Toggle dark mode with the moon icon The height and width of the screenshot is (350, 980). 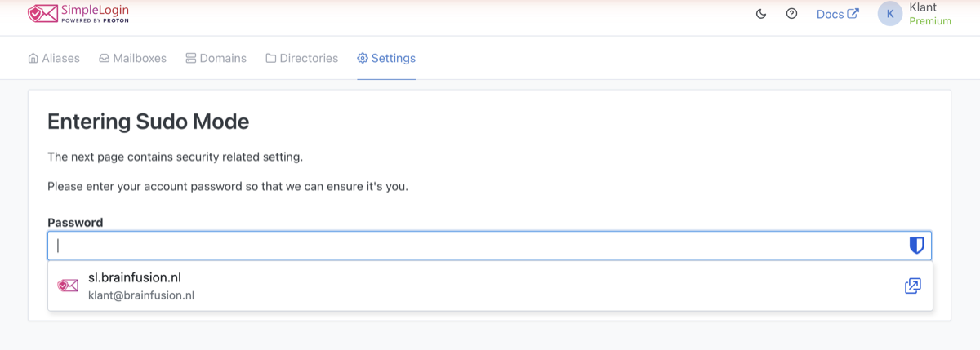[761, 14]
